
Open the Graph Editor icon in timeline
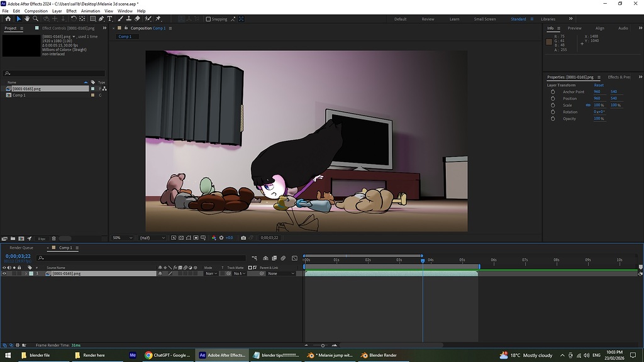point(294,258)
